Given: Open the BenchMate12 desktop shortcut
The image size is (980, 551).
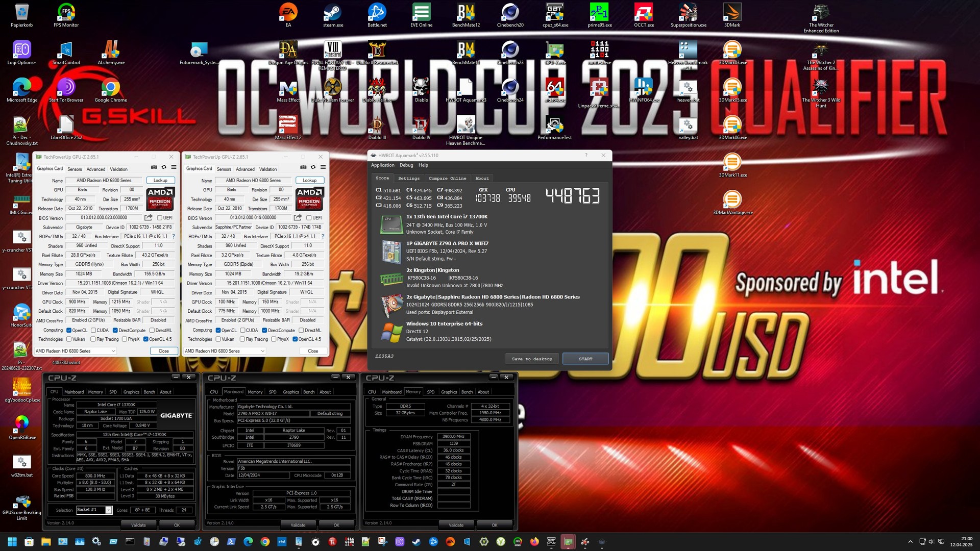Looking at the screenshot, I should 466,15.
